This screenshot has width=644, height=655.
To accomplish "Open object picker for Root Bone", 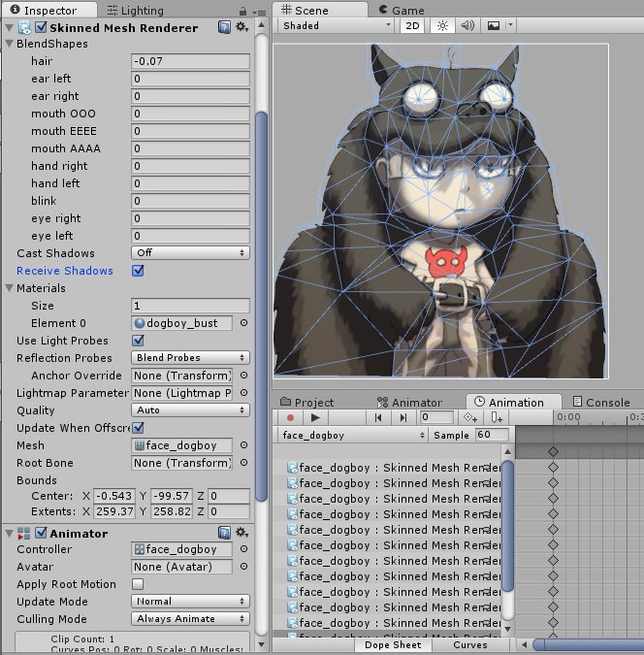I will [243, 463].
